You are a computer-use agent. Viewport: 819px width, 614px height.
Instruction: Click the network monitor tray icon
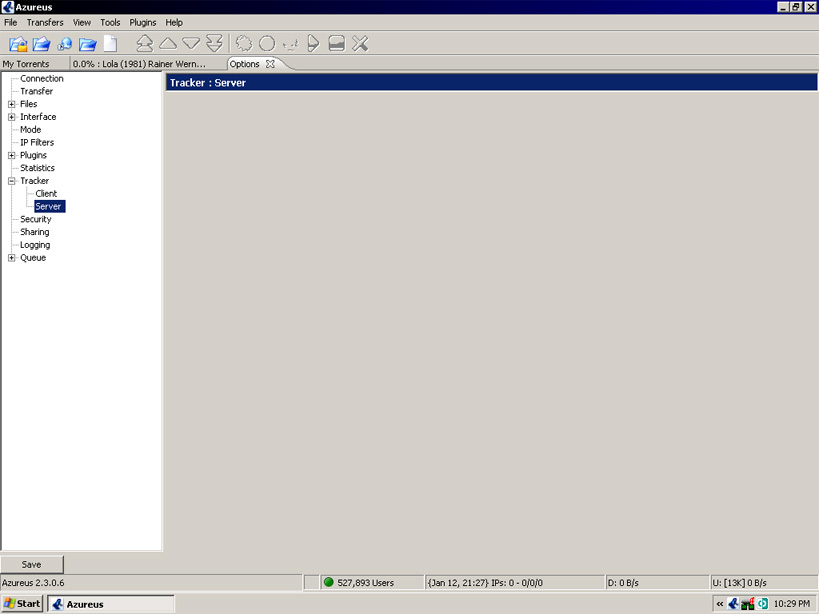tap(748, 604)
